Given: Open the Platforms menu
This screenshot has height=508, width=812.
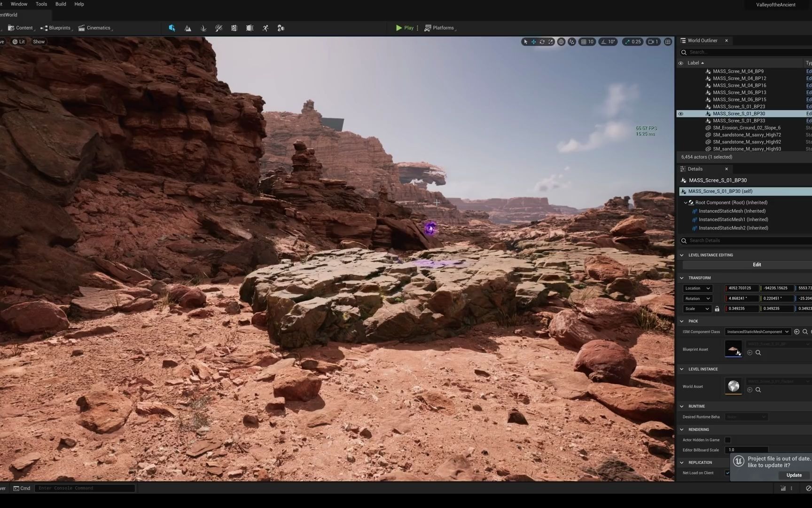Looking at the screenshot, I should 440,28.
